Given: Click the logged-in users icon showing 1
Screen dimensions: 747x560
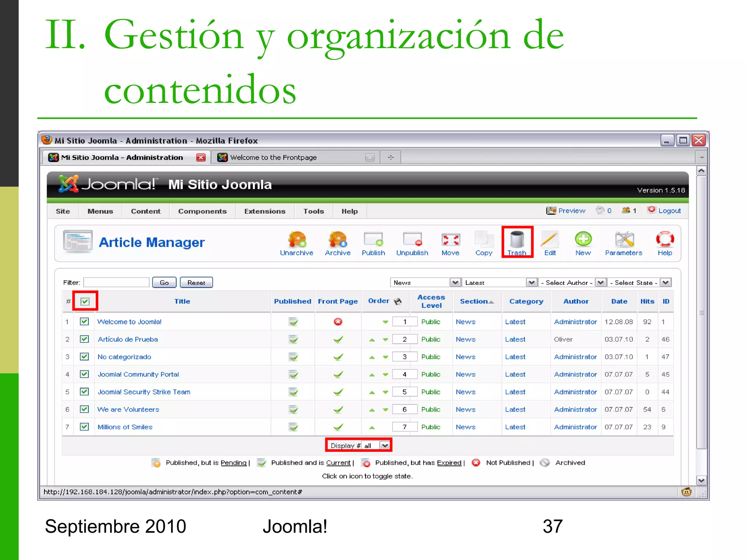Looking at the screenshot, I should click(x=626, y=210).
